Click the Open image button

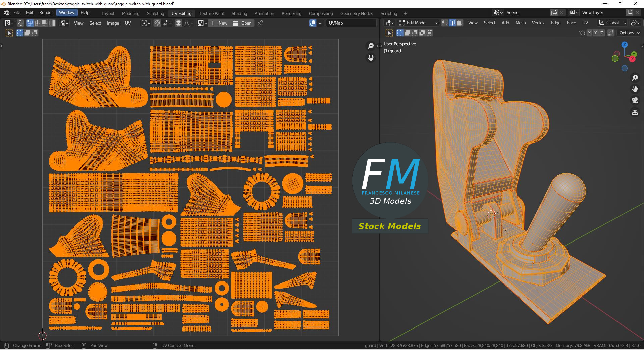(243, 23)
